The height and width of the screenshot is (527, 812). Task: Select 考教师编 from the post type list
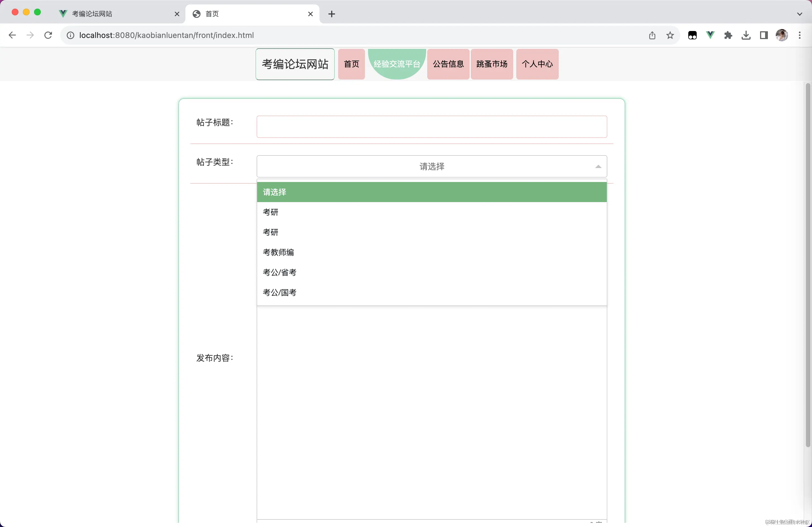[278, 252]
